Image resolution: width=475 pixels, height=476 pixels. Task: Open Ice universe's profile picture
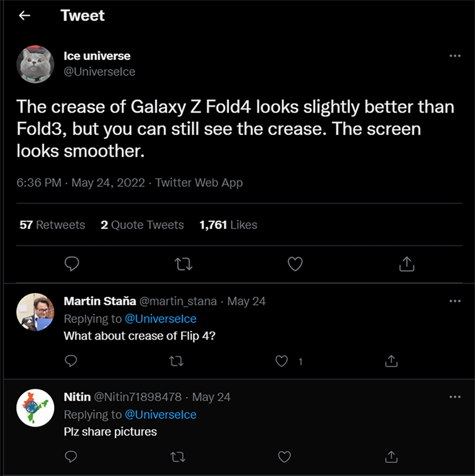click(x=35, y=64)
